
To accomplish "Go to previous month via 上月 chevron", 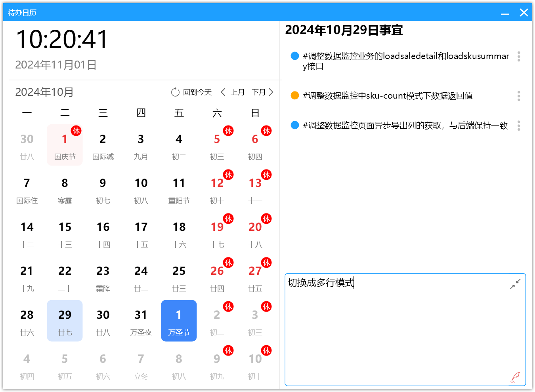I will (223, 92).
